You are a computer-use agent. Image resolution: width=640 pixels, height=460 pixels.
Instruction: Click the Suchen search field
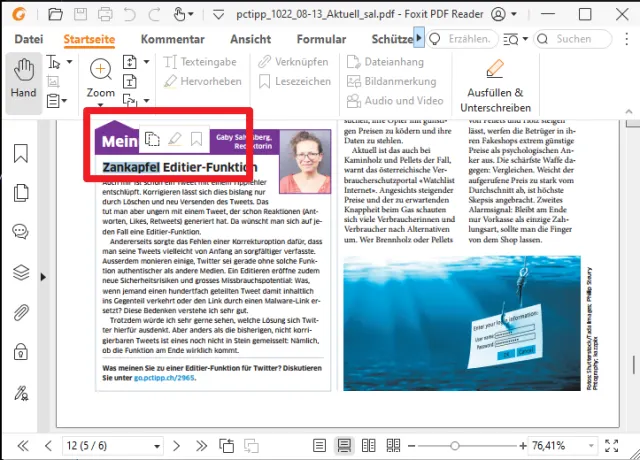pos(573,39)
